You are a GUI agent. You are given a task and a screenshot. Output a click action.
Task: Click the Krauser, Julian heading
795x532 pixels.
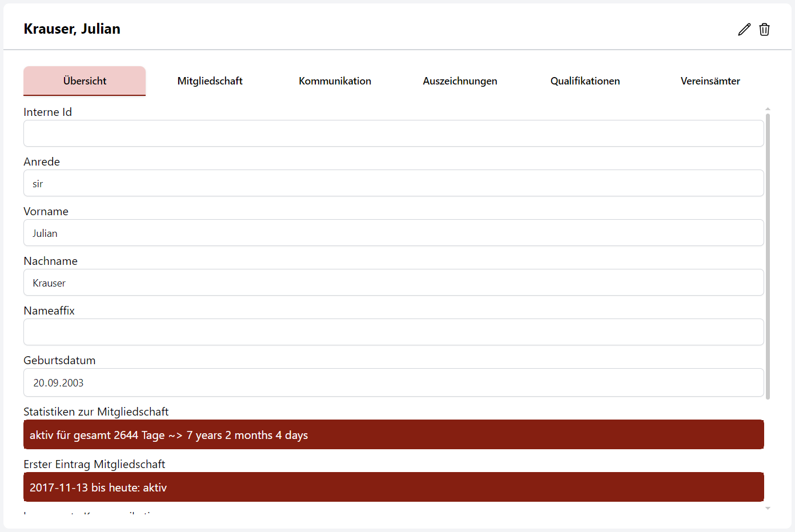[72, 29]
